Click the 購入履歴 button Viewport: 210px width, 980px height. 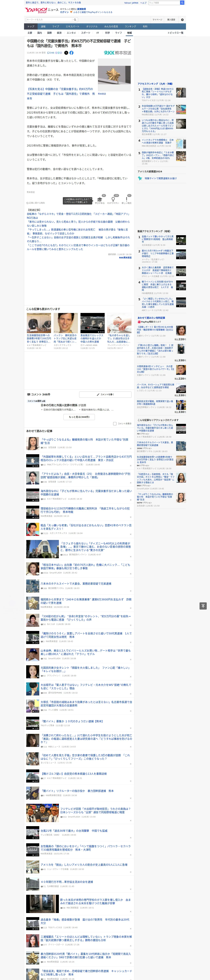click(x=171, y=20)
